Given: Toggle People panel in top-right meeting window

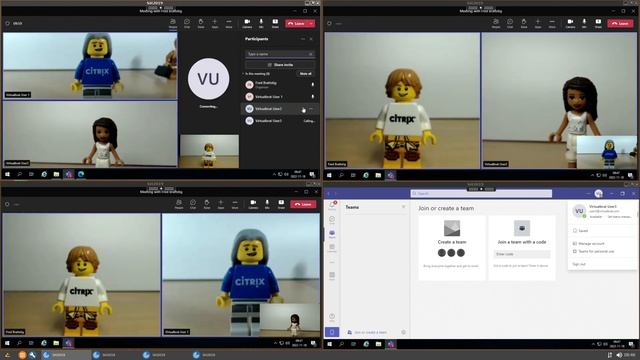Looking at the screenshot, I should click(496, 23).
